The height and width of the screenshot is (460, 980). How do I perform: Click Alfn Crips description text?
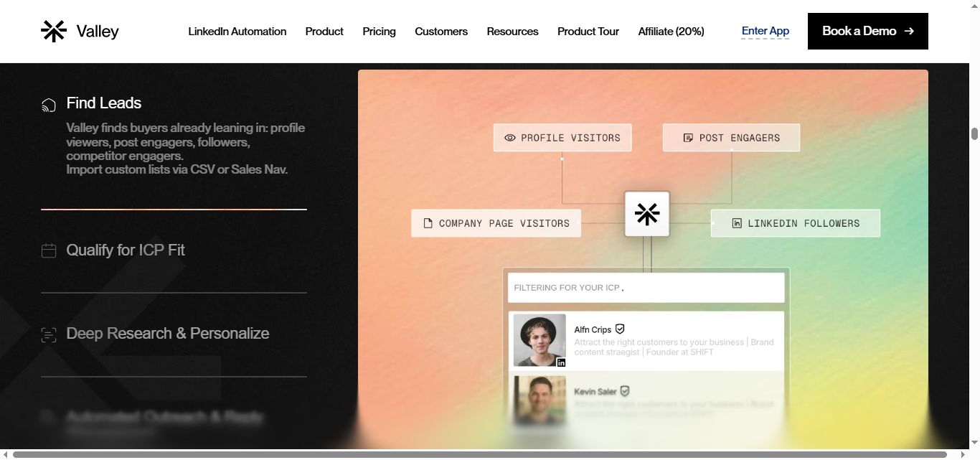point(674,347)
